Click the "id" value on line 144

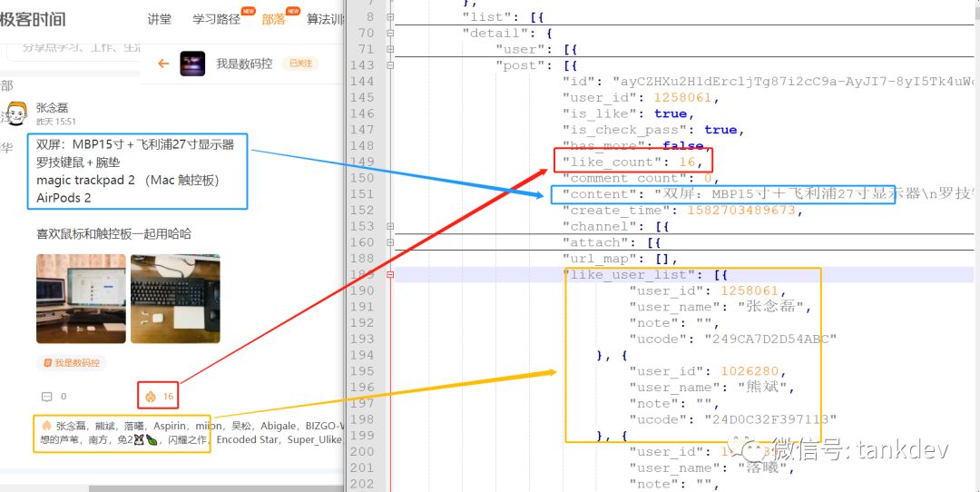click(793, 82)
